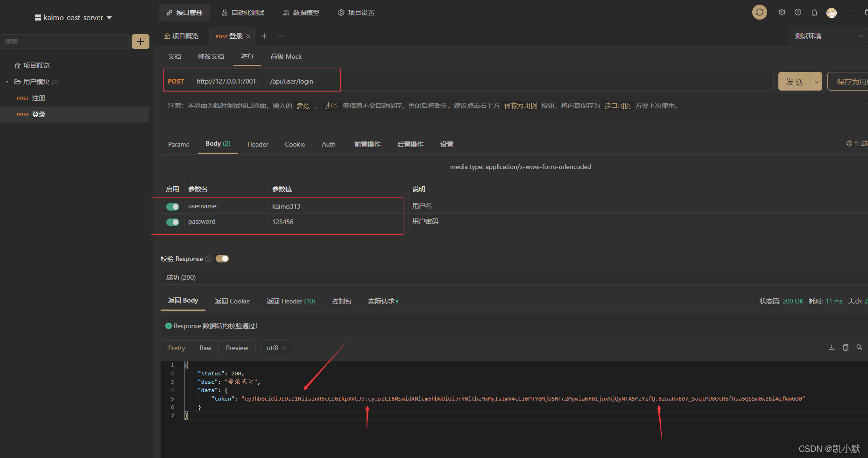Copy the response body content
This screenshot has width=868, height=458.
845,347
